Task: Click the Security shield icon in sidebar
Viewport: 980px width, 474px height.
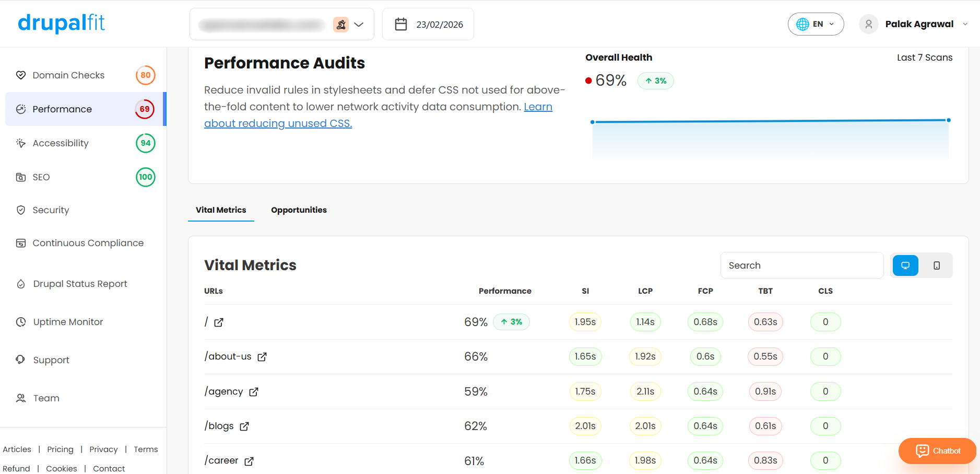Action: point(21,210)
